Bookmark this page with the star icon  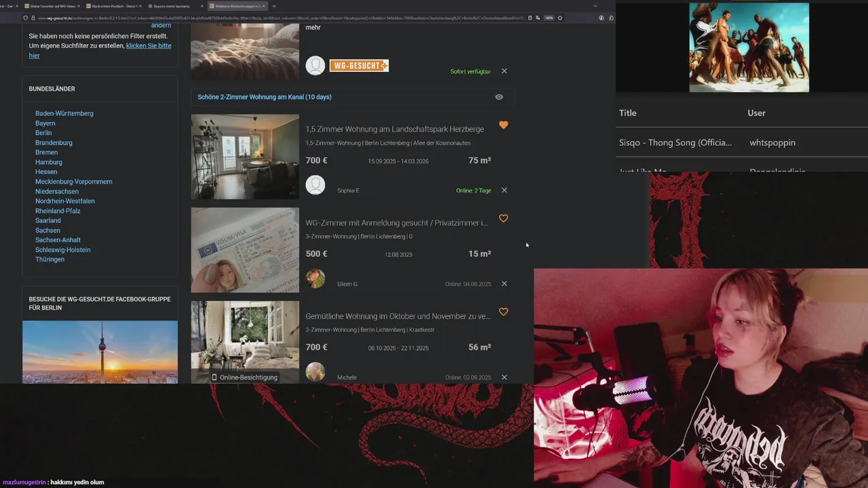tap(559, 18)
